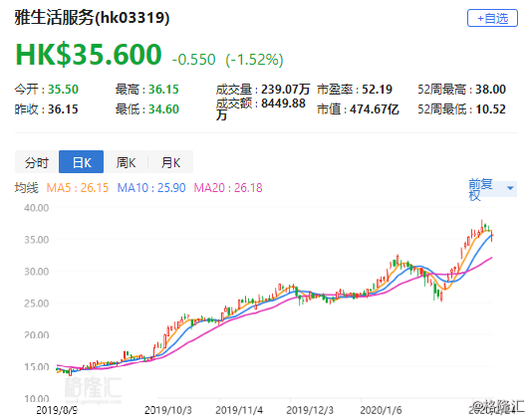This screenshot has height=420, width=532.
Task: Click the 最高 value 36.15
Action: coord(163,90)
